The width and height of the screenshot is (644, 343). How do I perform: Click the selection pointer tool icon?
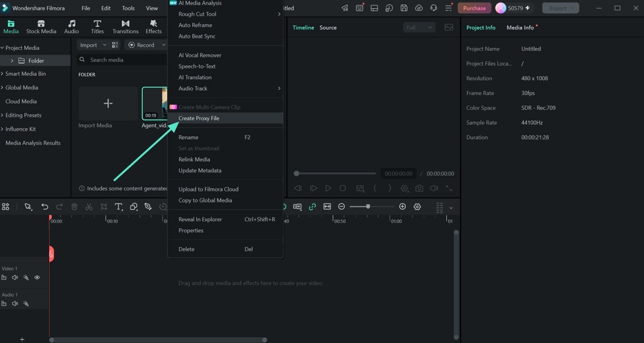[28, 207]
